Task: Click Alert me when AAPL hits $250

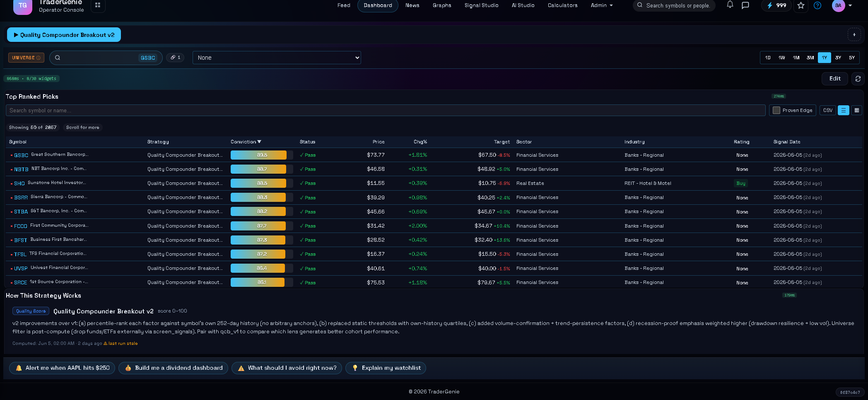Action: (x=62, y=368)
